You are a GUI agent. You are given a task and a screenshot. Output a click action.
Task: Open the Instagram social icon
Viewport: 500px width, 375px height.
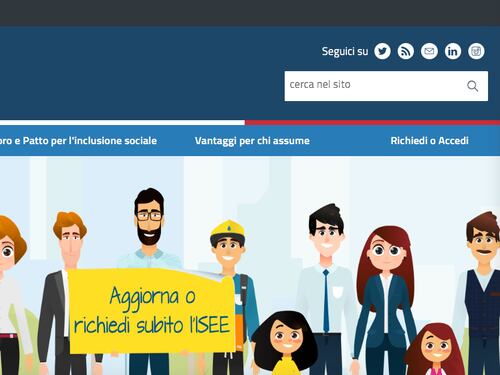pos(476,51)
